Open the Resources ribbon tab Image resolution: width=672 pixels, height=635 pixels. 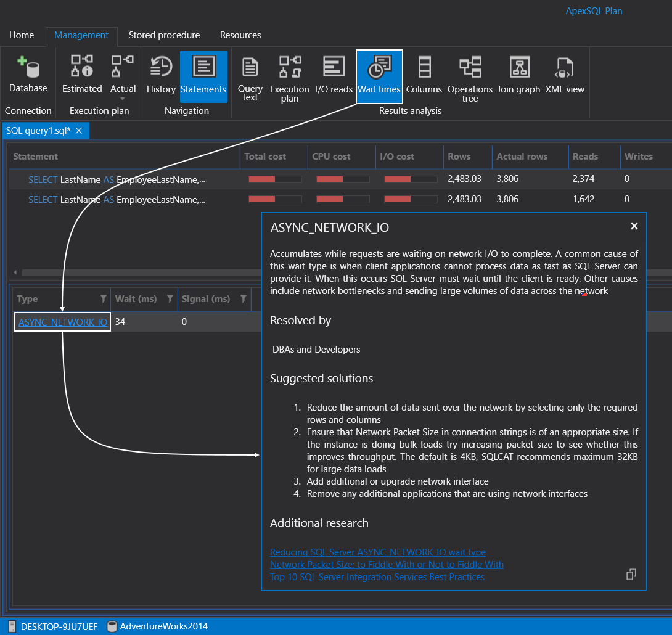(240, 35)
